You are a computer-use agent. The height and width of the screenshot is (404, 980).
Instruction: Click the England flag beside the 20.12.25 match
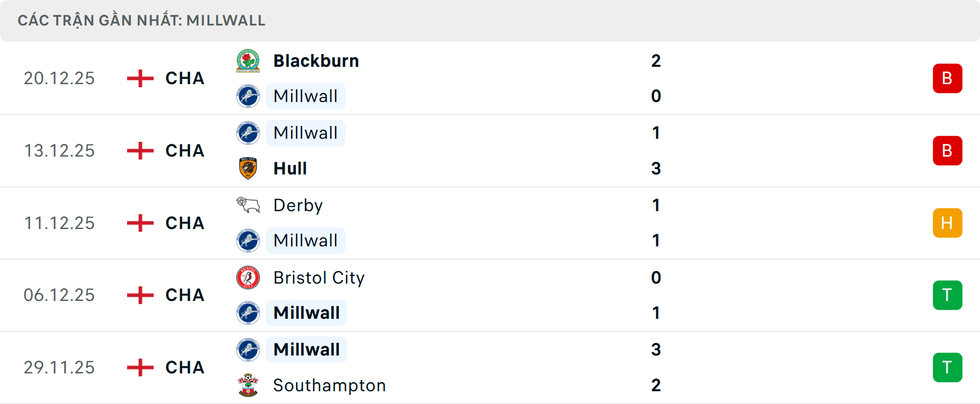point(139,78)
